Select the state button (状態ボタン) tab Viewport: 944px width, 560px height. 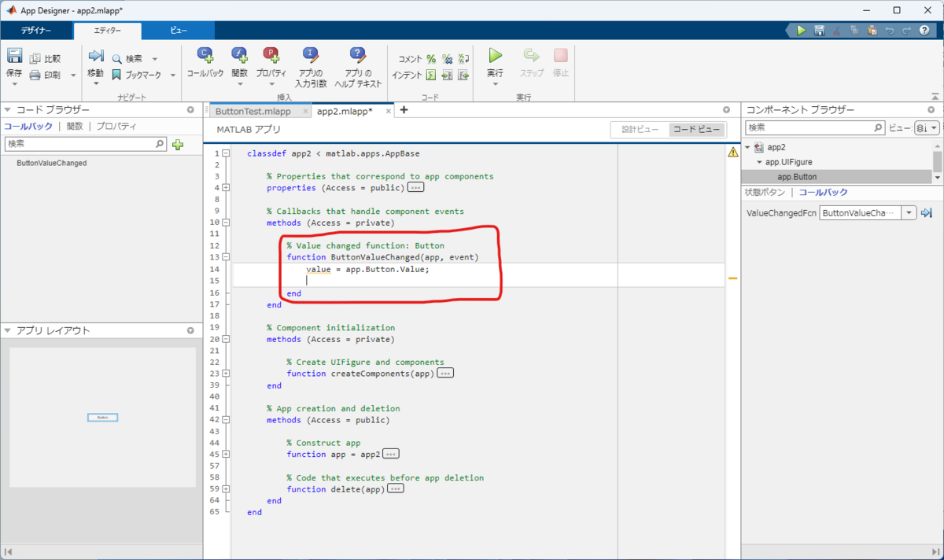(765, 192)
